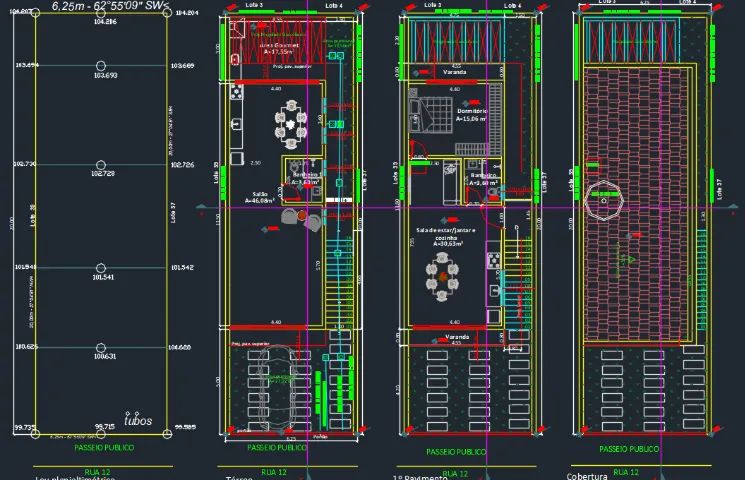Click the 6,25m bearing dimension text at top
The height and width of the screenshot is (480, 745).
pos(110,6)
